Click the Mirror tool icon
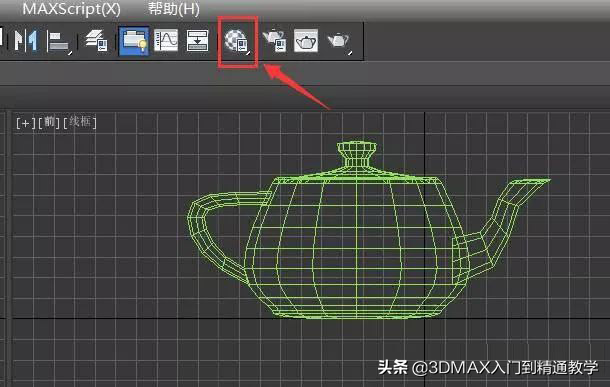Viewport: 610px width, 387px height. 26,40
